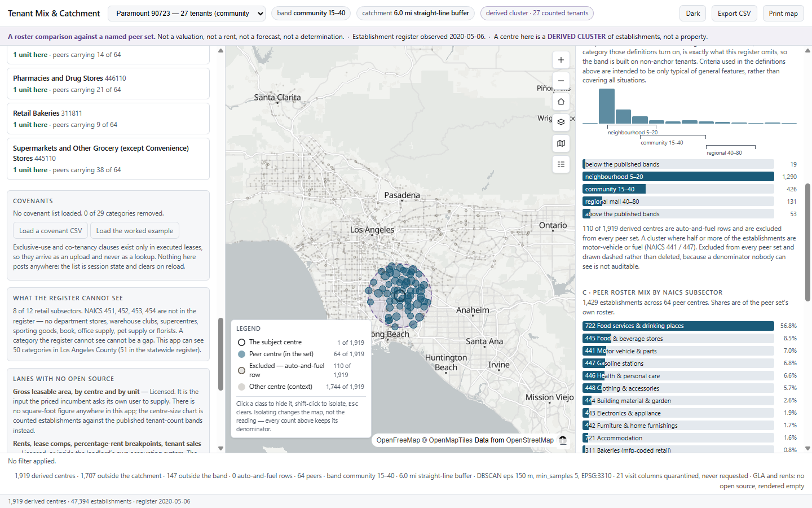Select the 'below the published bands' bar
This screenshot has height=508, width=812.
click(678, 164)
